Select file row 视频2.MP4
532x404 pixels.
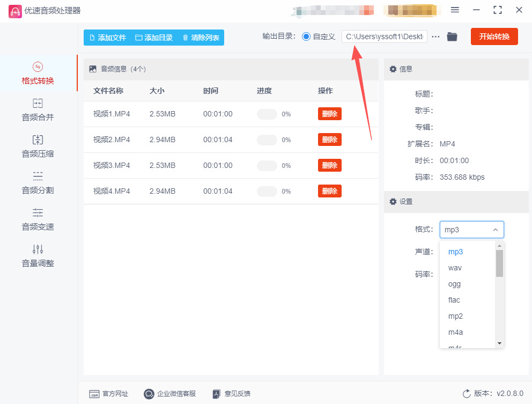[231, 140]
